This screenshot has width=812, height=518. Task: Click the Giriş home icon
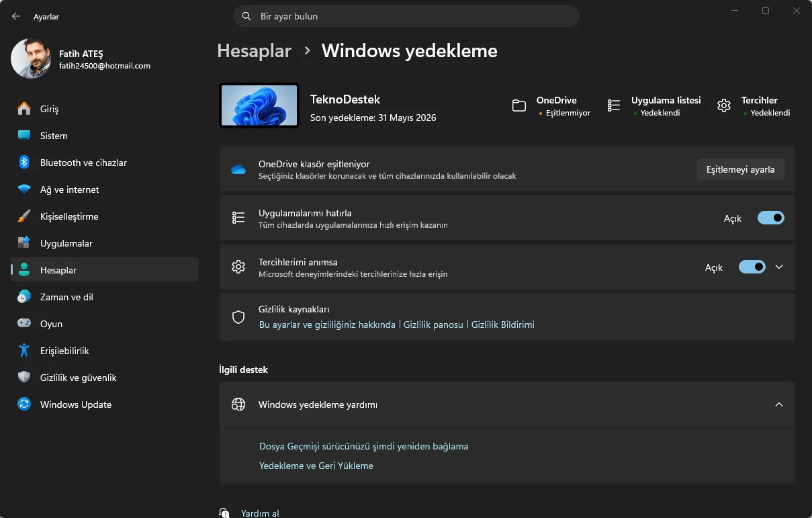coord(24,109)
